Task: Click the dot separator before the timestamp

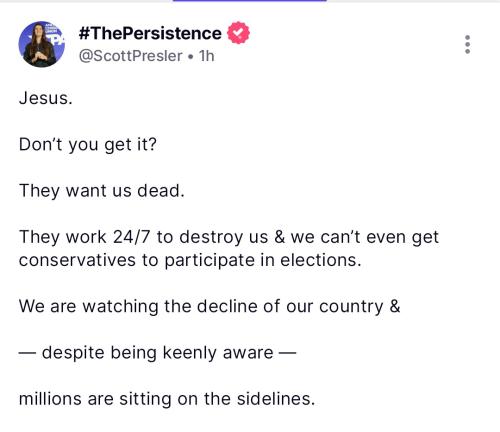Action: pos(190,57)
